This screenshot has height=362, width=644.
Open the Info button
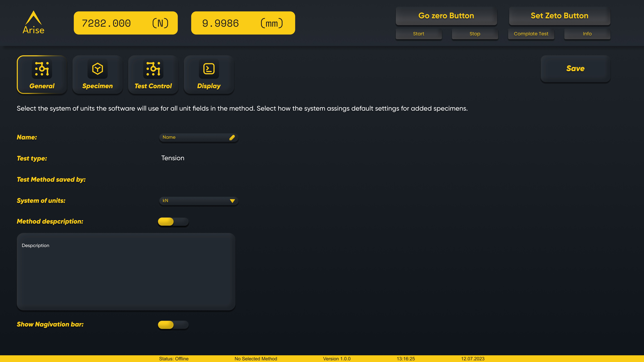tap(587, 34)
